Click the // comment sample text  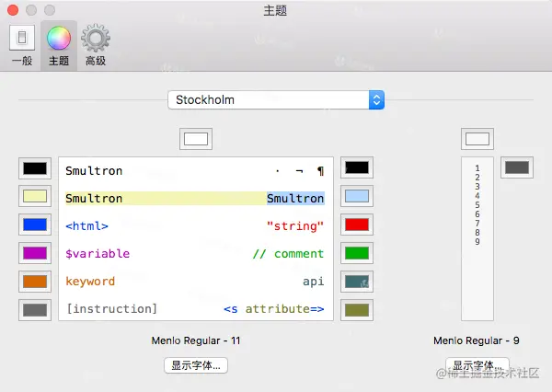tap(288, 254)
